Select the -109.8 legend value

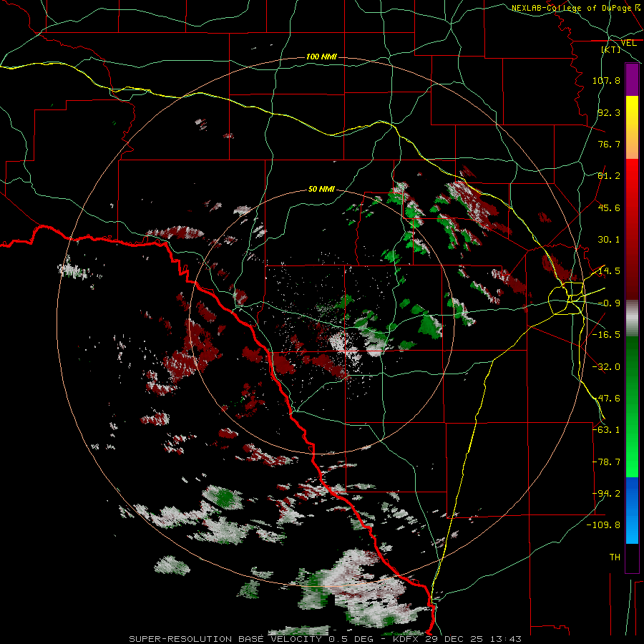tap(604, 525)
